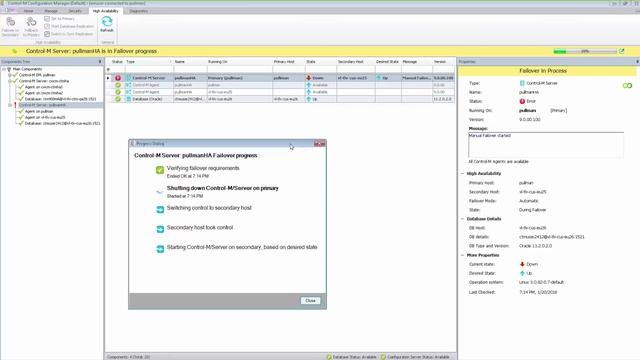The image size is (640, 360).
Task: Click pending icon for Starting Control-M/Server on secondary
Action: (x=160, y=249)
